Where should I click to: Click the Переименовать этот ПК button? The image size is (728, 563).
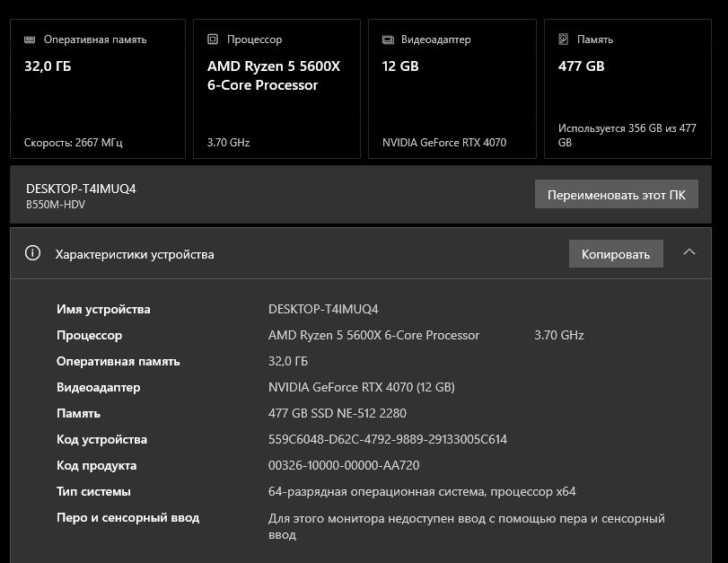617,194
